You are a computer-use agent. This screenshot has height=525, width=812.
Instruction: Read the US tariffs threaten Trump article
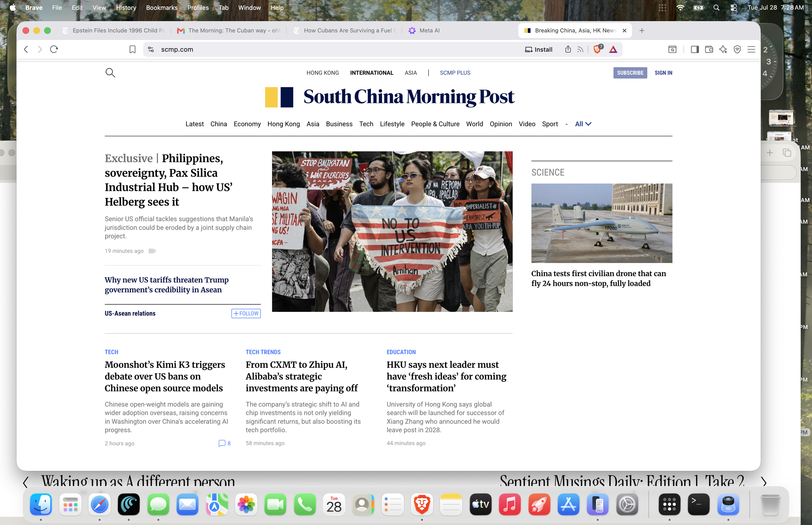click(x=167, y=285)
